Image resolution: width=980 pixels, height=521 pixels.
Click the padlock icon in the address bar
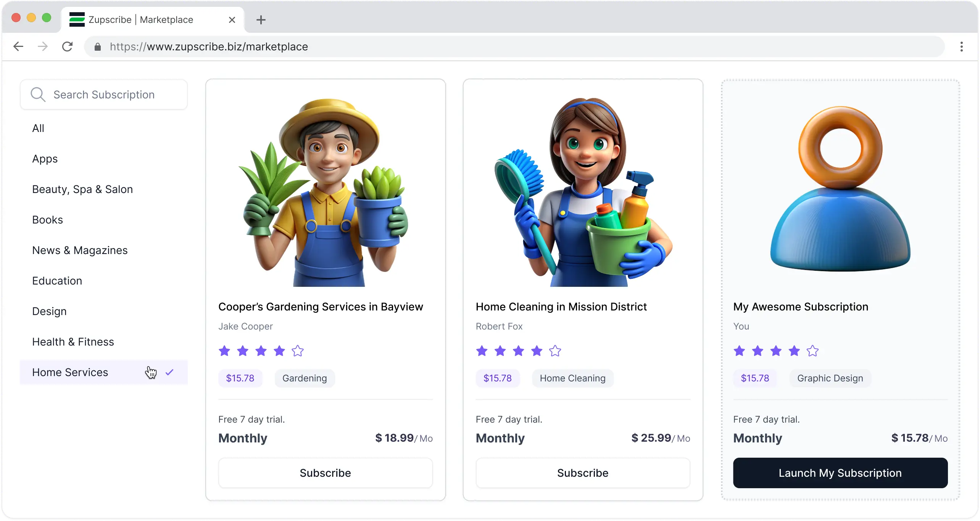[x=97, y=47]
